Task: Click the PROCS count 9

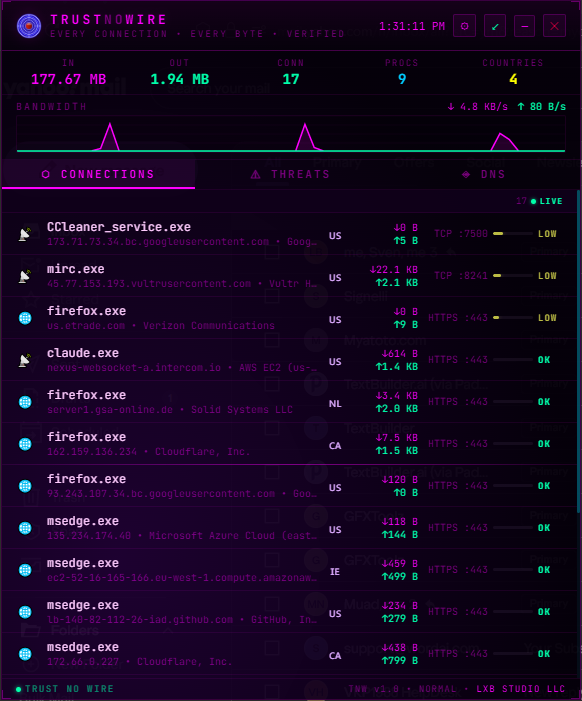Action: coord(402,80)
